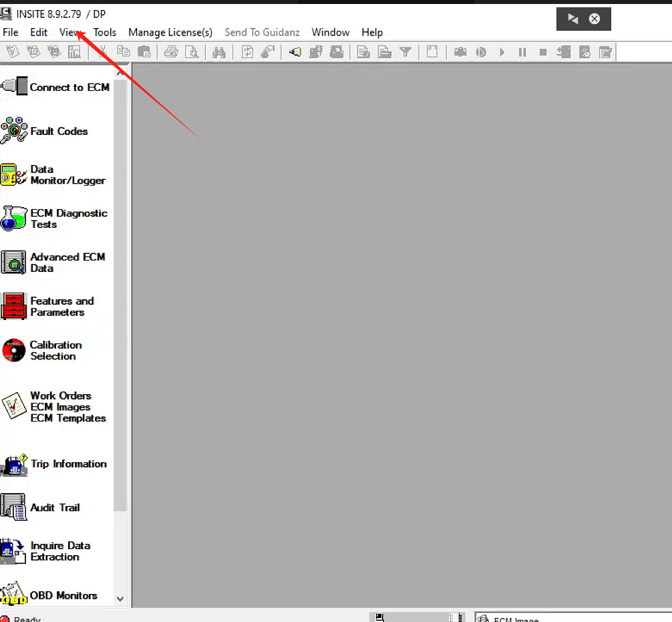Open Connect to ECM panel
The height and width of the screenshot is (622, 672).
click(55, 87)
